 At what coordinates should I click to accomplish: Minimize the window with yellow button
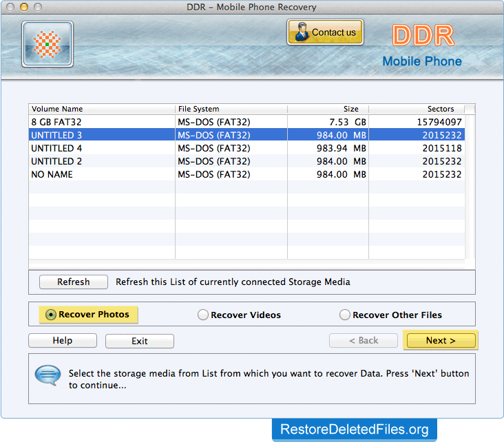[24, 7]
